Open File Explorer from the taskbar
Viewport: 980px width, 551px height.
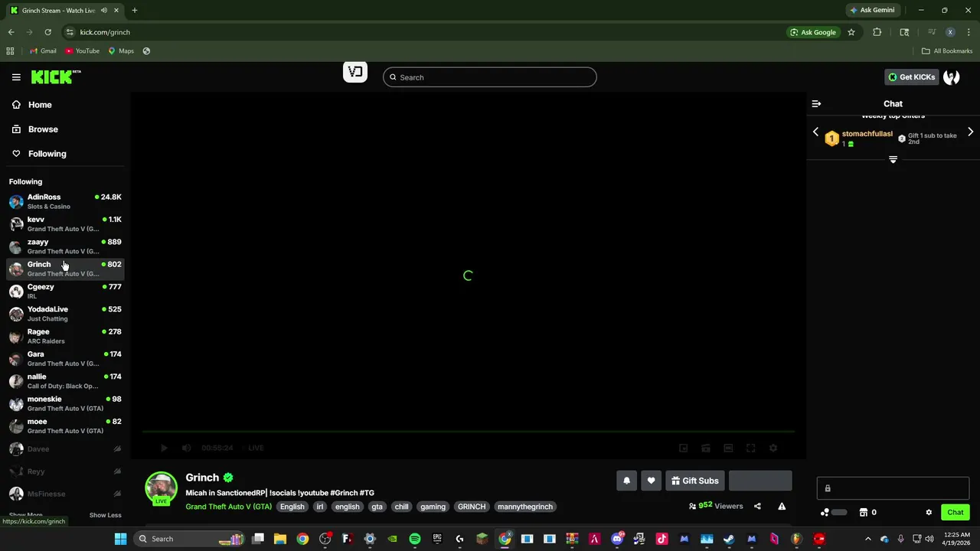[x=280, y=539]
